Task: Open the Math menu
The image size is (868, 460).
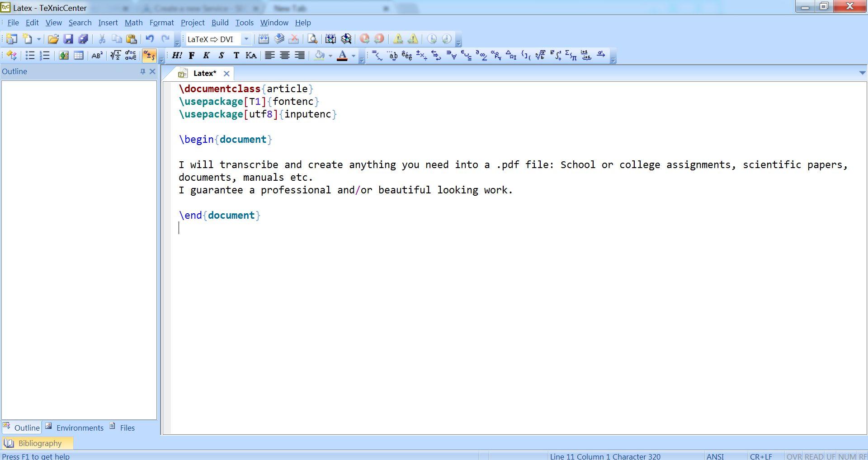Action: click(x=133, y=22)
